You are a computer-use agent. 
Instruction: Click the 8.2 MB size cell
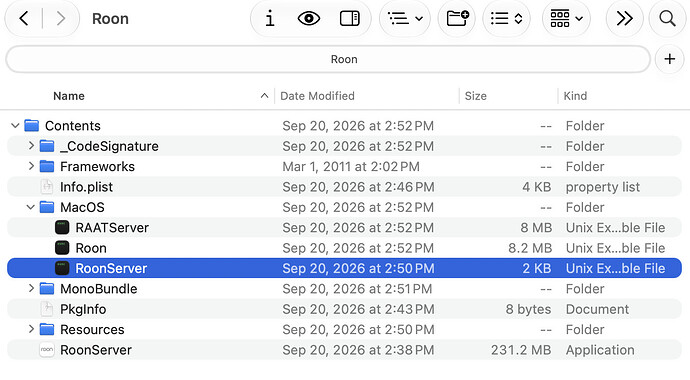pos(530,248)
